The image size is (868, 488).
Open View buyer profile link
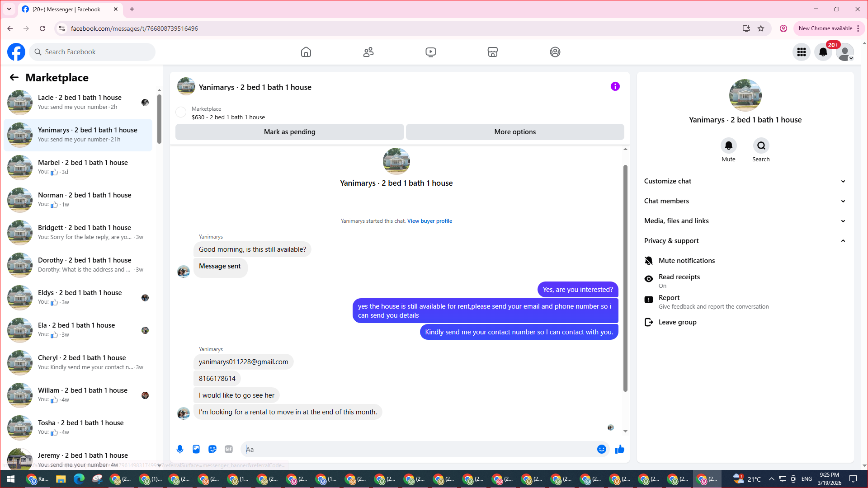point(429,221)
